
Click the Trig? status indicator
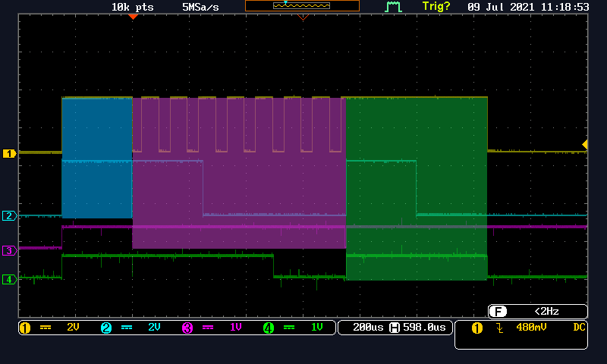[x=436, y=7]
